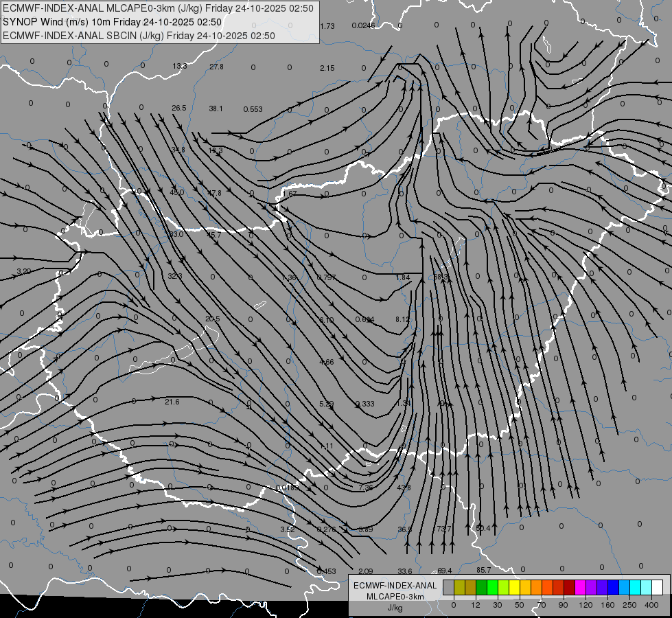The image size is (672, 618).
Task: Click the map value 3.20
Action: point(23,271)
